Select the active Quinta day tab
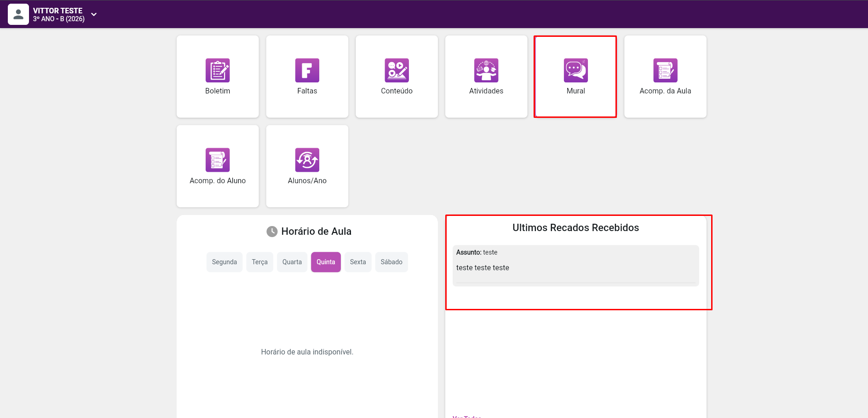Screen dimensions: 868x418 (326, 262)
